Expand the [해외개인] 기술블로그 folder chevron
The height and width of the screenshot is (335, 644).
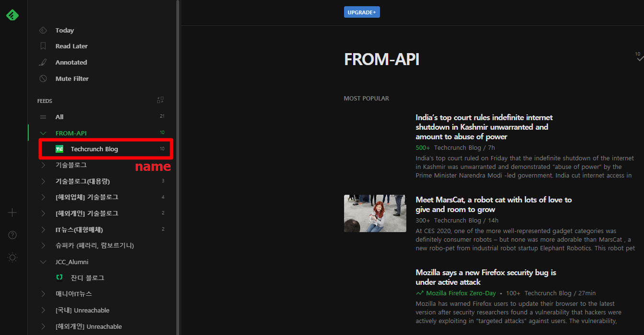click(43, 213)
